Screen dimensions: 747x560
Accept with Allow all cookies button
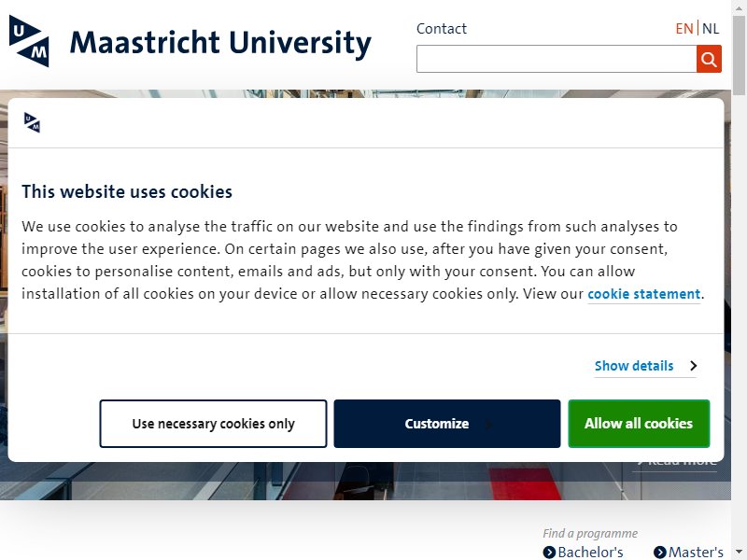point(639,424)
